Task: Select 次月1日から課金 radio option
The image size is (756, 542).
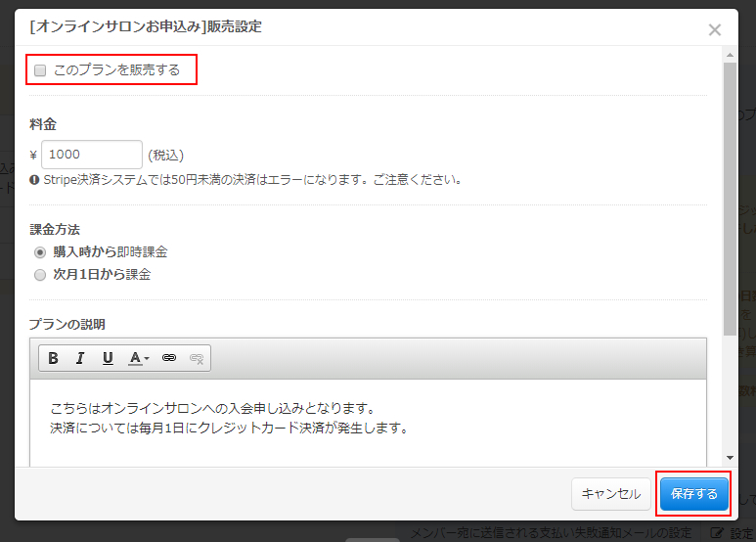Action: pyautogui.click(x=40, y=275)
